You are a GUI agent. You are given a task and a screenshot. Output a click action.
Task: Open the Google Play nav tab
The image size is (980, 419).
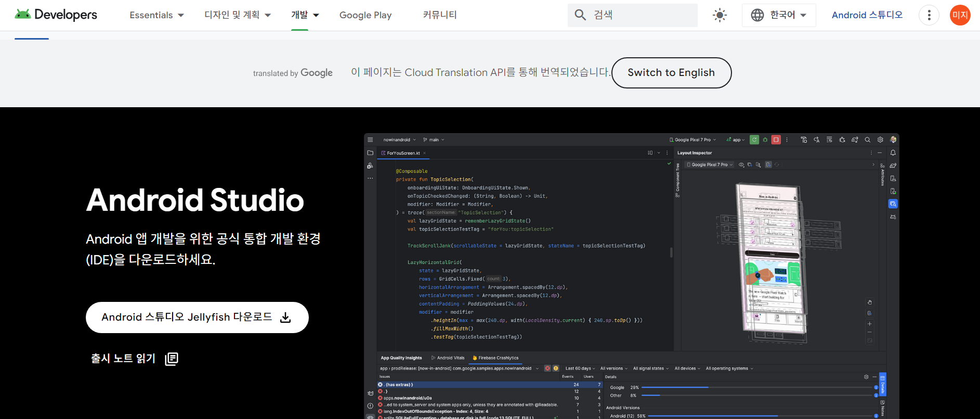pyautogui.click(x=365, y=15)
